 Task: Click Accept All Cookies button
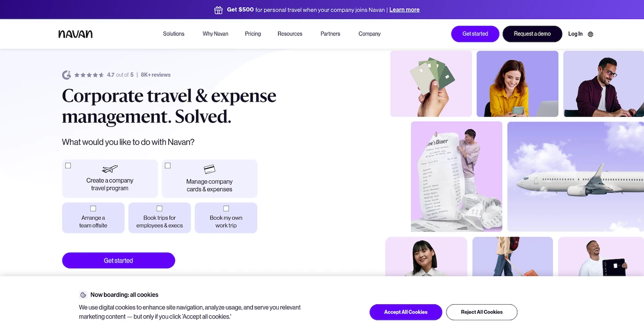[406, 312]
